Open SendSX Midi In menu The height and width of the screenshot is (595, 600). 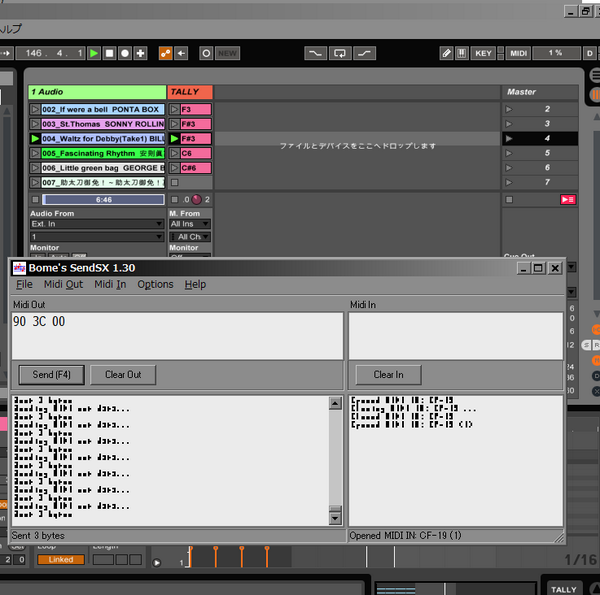[x=110, y=284]
